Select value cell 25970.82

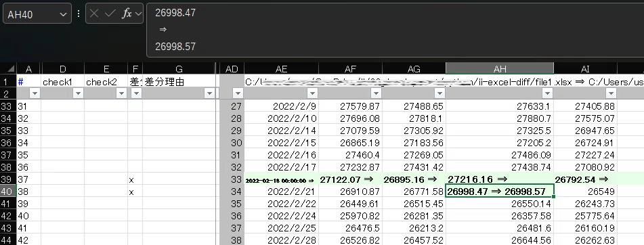point(350,216)
